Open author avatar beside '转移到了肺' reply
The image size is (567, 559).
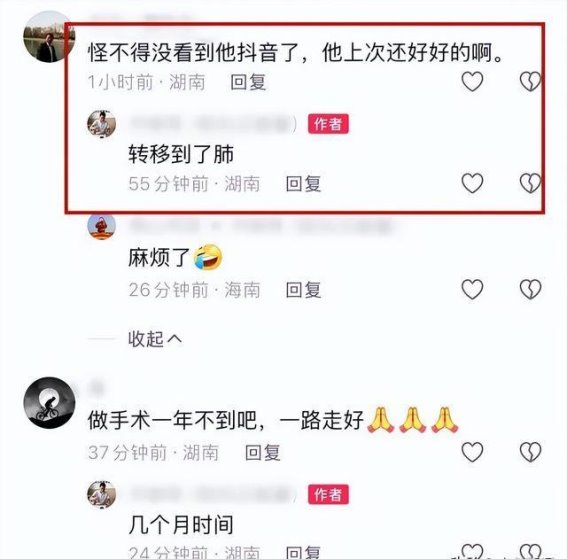pyautogui.click(x=102, y=124)
